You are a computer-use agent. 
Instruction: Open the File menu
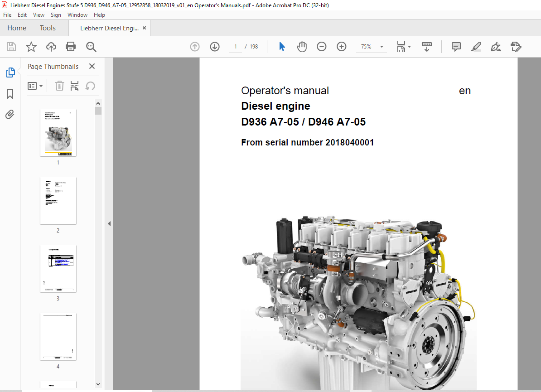(7, 15)
